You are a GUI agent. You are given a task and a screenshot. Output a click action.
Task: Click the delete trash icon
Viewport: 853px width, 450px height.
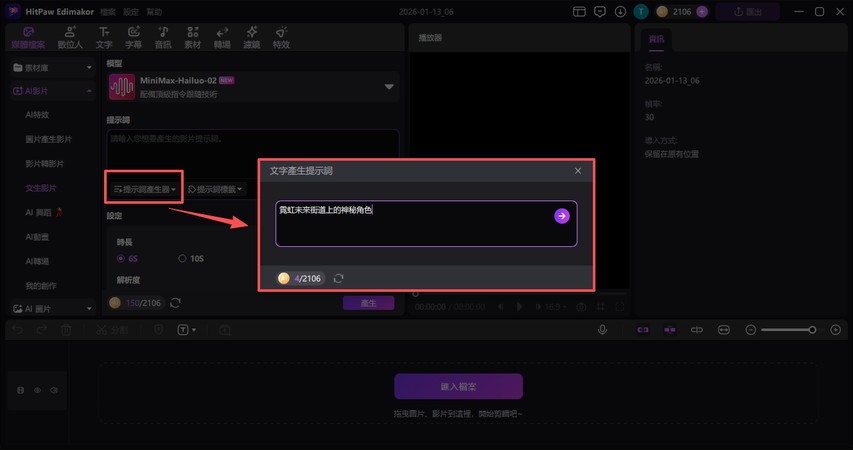click(66, 330)
